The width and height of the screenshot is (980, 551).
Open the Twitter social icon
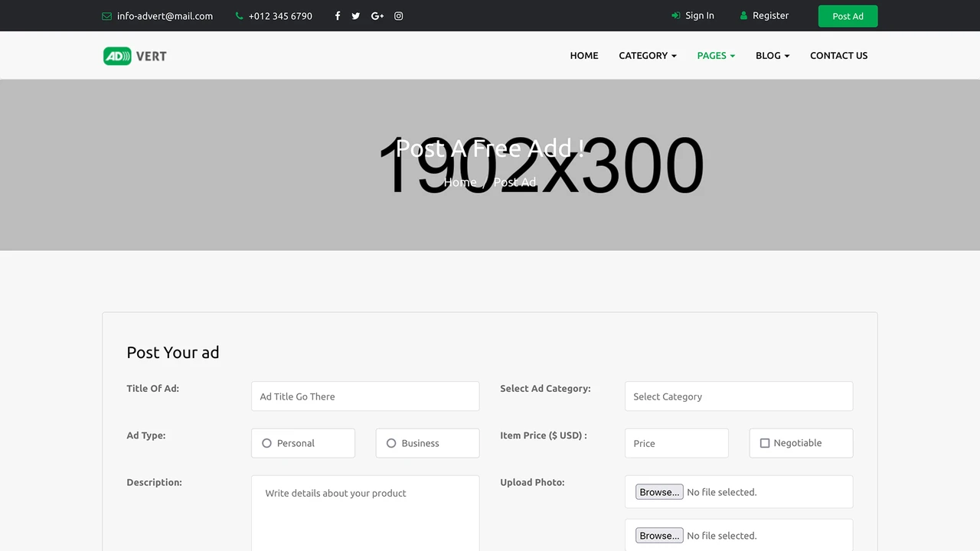pyautogui.click(x=356, y=16)
